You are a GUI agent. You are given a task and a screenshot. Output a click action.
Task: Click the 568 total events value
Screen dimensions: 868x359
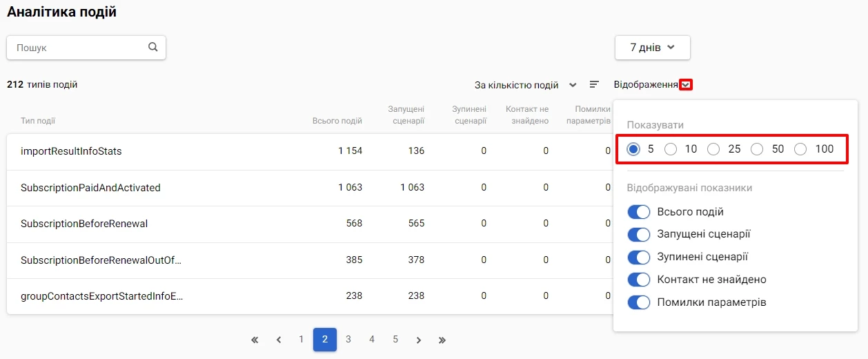click(354, 224)
